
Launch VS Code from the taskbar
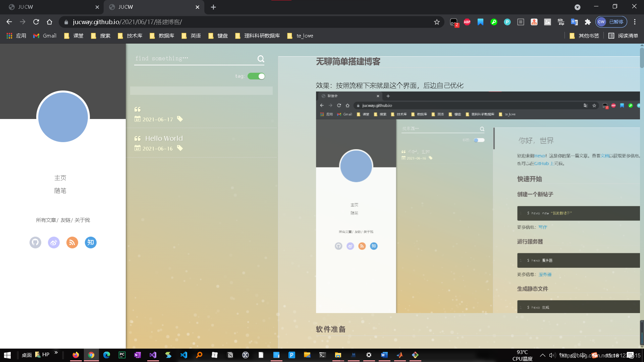click(x=184, y=355)
